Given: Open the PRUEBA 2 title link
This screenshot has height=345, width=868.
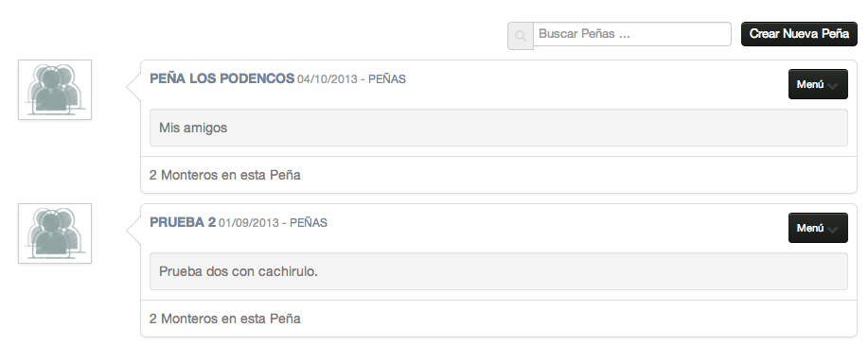Looking at the screenshot, I should 183,222.
